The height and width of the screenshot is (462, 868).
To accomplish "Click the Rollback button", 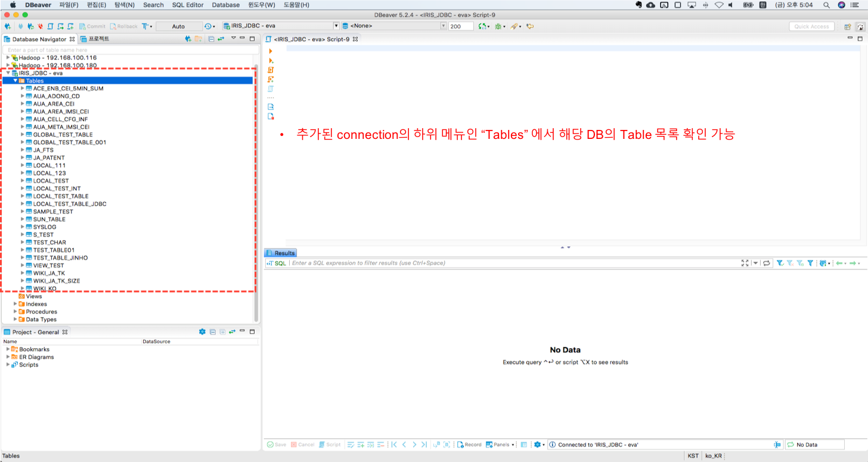I will [124, 26].
